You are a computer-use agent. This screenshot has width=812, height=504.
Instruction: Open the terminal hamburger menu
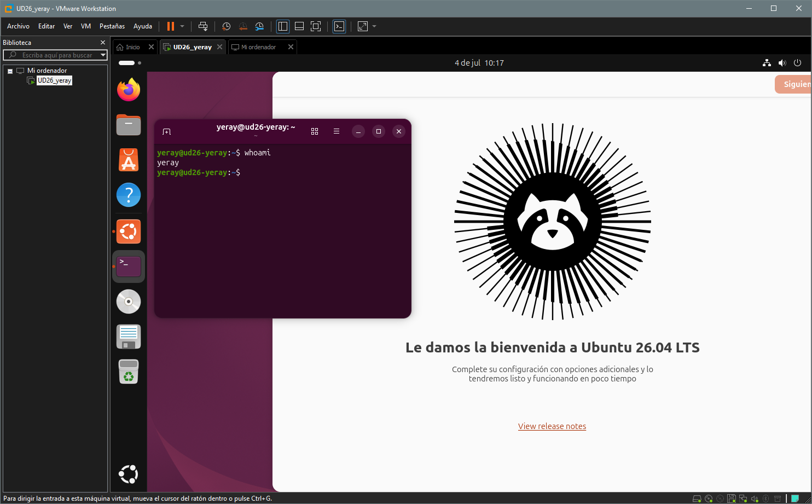tap(337, 131)
